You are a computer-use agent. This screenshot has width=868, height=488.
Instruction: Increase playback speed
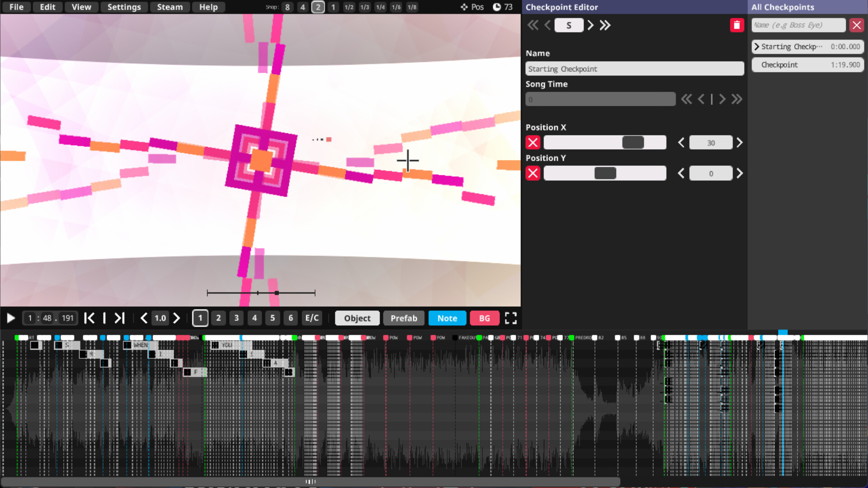pyautogui.click(x=177, y=319)
